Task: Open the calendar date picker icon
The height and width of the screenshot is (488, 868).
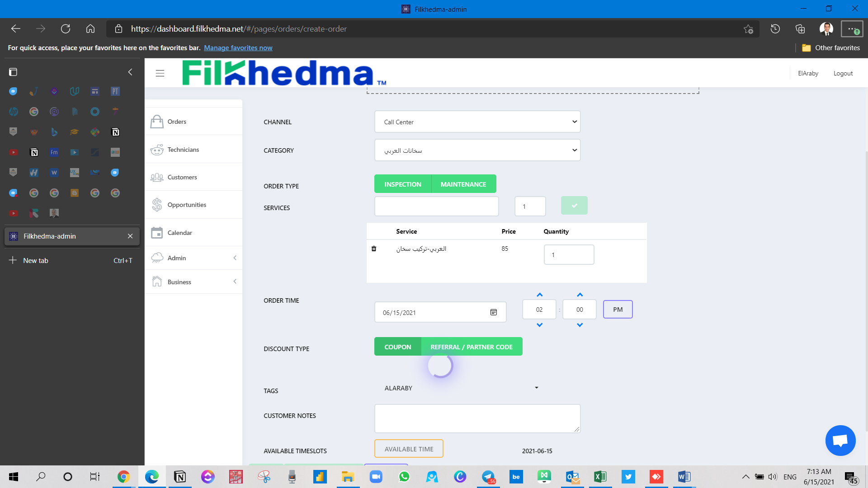Action: [494, 312]
